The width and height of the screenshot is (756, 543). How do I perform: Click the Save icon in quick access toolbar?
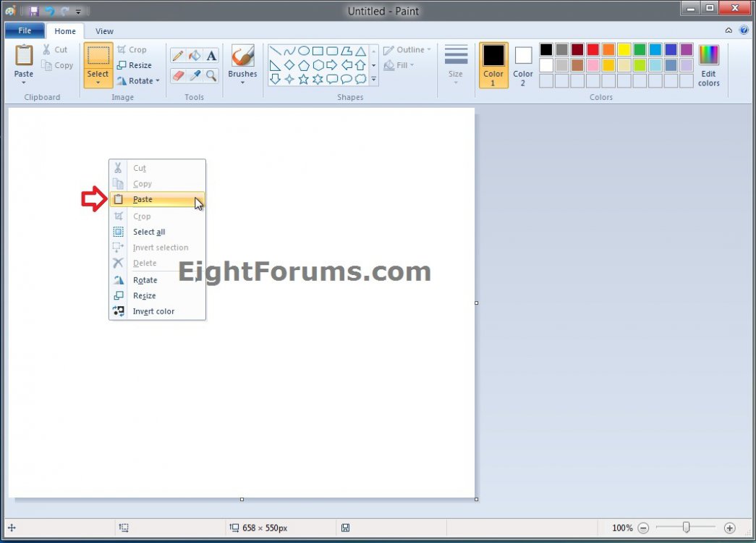point(34,11)
